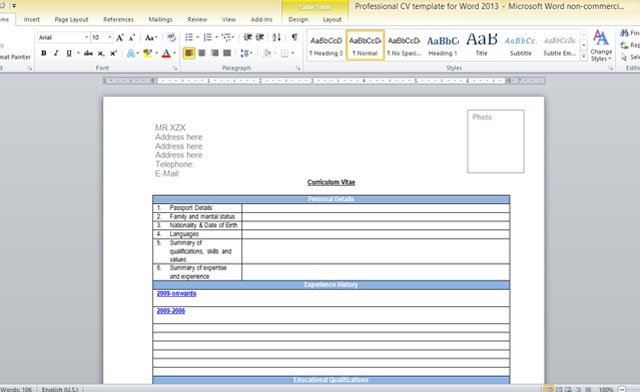Image resolution: width=640 pixels, height=392 pixels.
Task: Click the Photo placeholder box
Action: coord(496,141)
